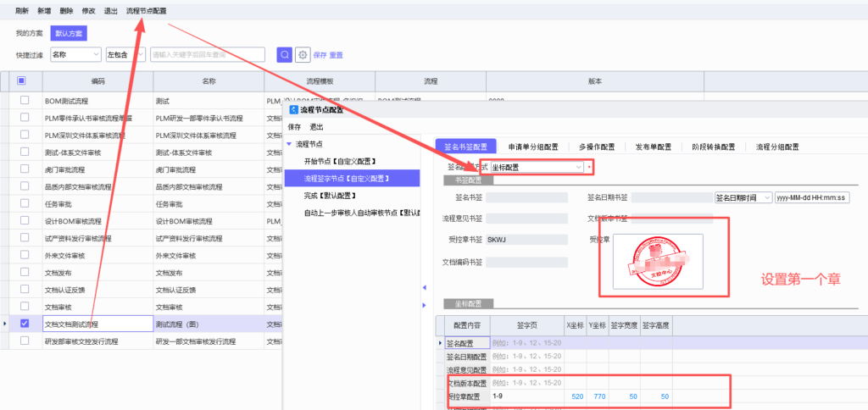Click the right-pointing splitter expand arrow

[x=425, y=305]
